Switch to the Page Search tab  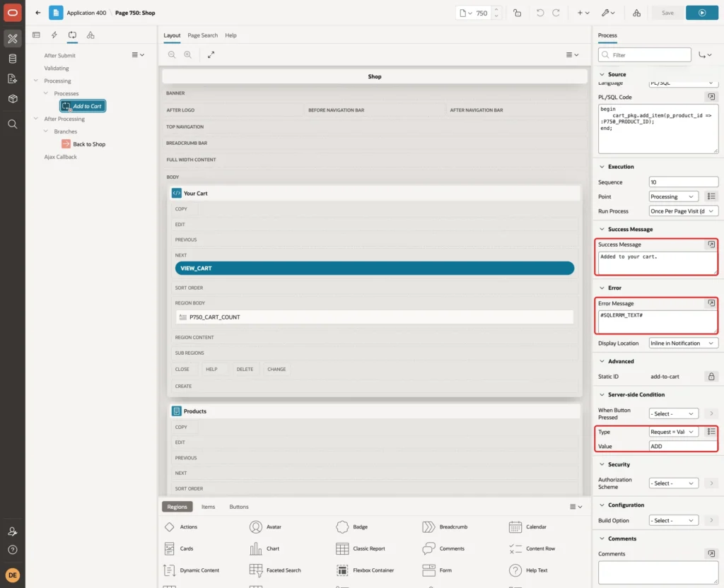[x=202, y=35]
